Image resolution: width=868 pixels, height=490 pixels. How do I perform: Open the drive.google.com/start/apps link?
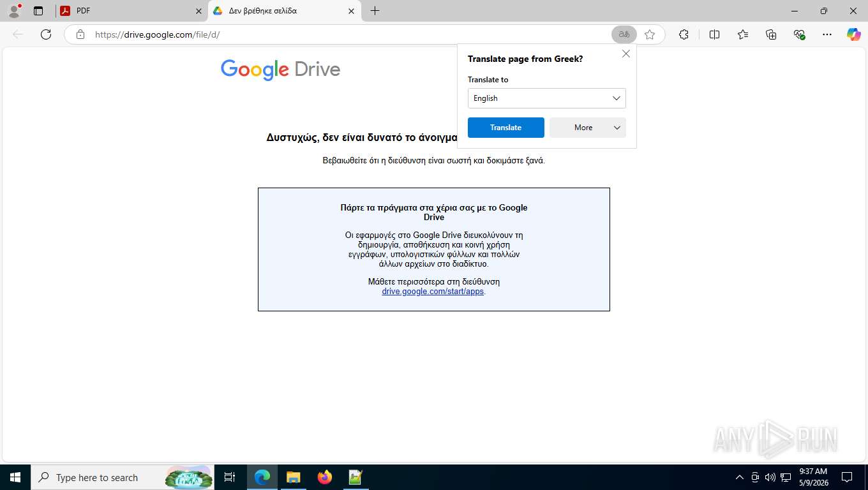(x=433, y=292)
